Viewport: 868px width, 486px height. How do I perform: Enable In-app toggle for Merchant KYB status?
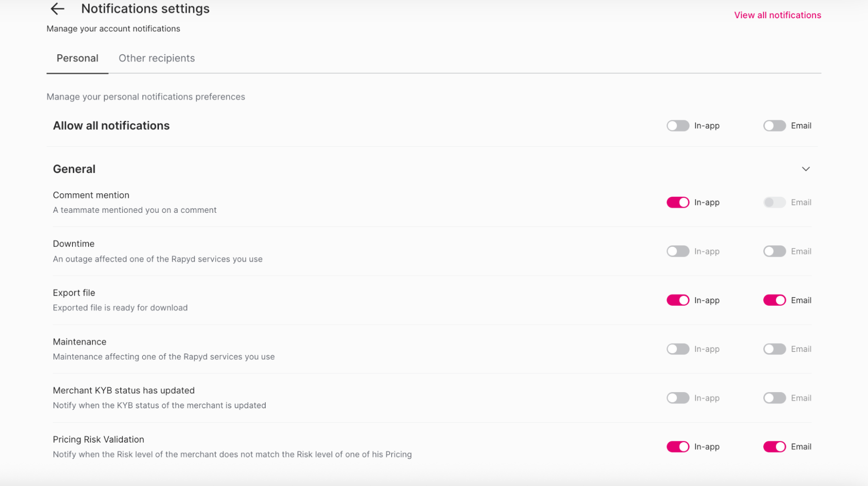click(677, 397)
